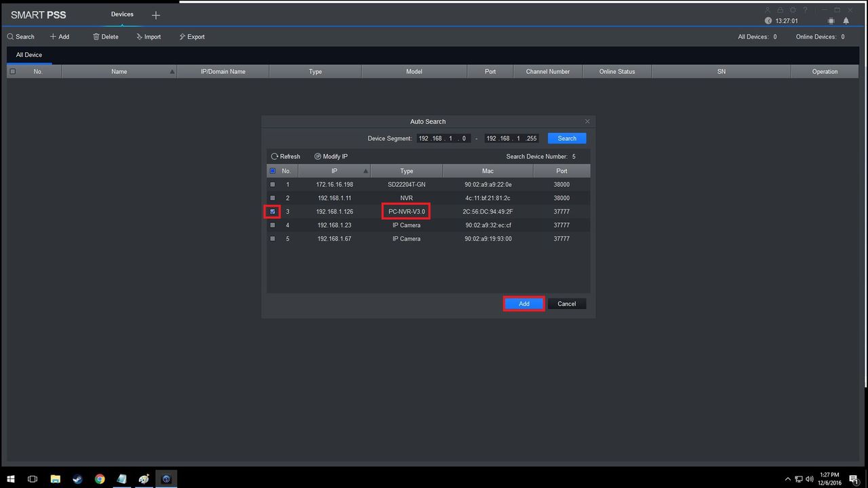Click the user account icon

coord(768,10)
